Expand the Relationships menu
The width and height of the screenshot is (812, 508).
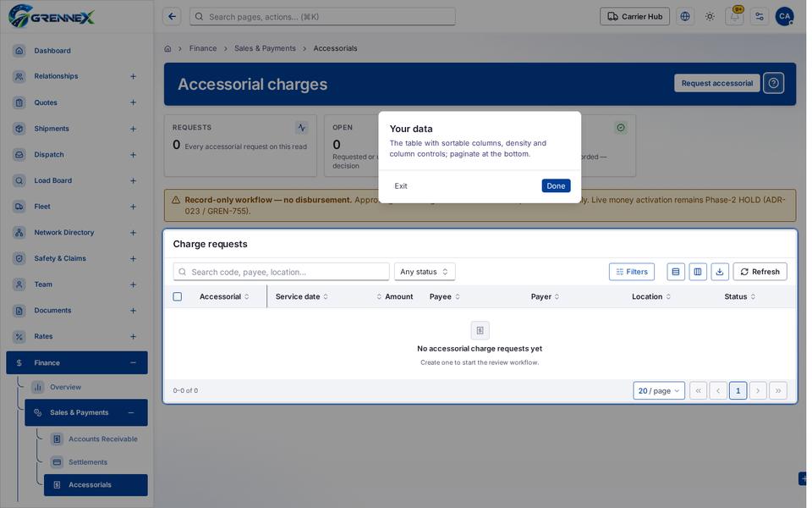tap(133, 76)
